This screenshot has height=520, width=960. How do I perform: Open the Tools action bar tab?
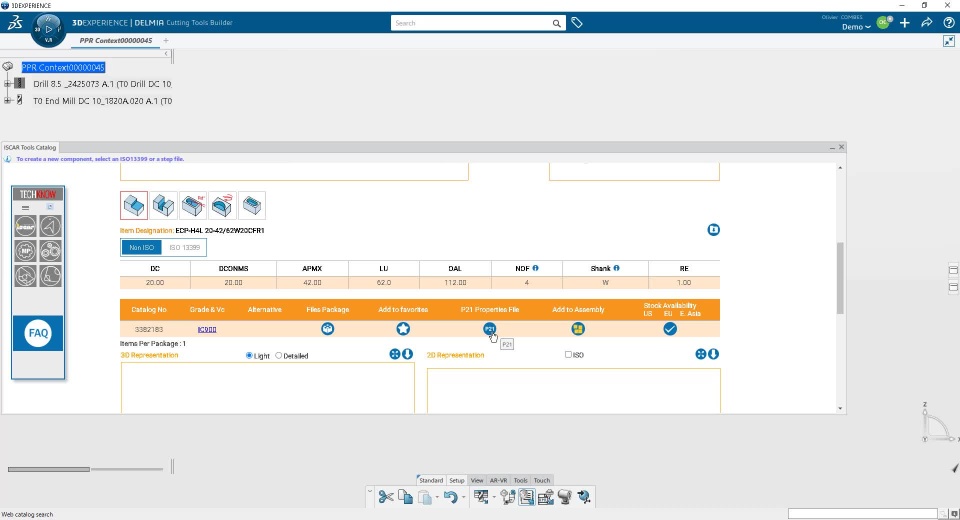point(520,480)
